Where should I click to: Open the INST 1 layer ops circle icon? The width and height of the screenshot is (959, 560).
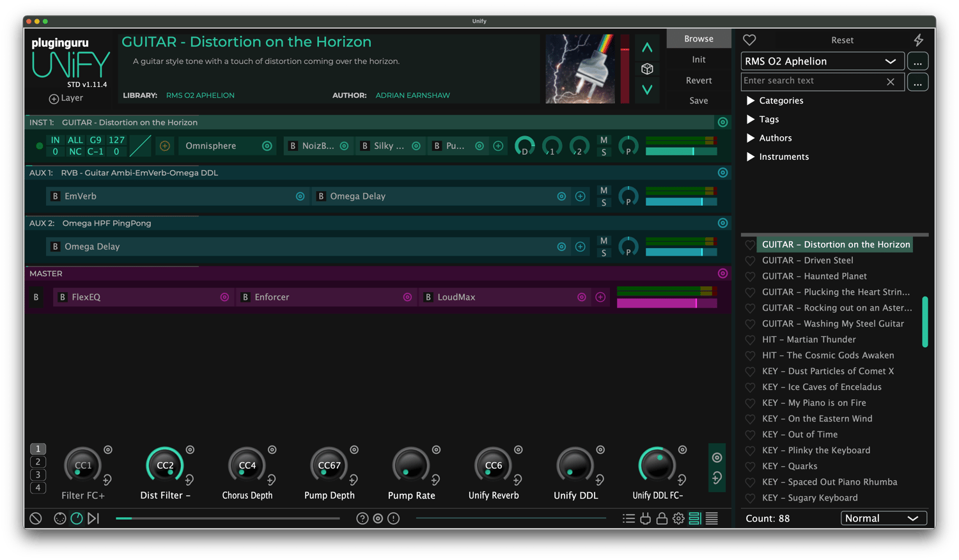pos(722,122)
